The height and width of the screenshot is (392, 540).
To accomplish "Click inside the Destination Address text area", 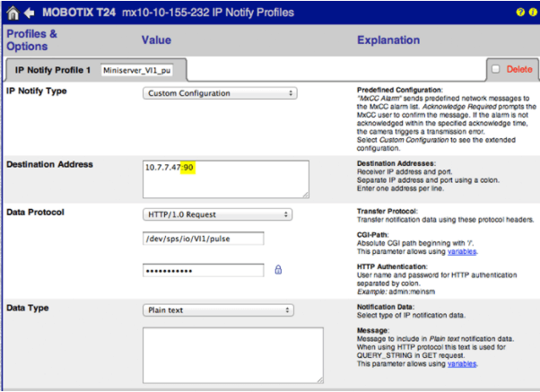I will tap(224, 178).
